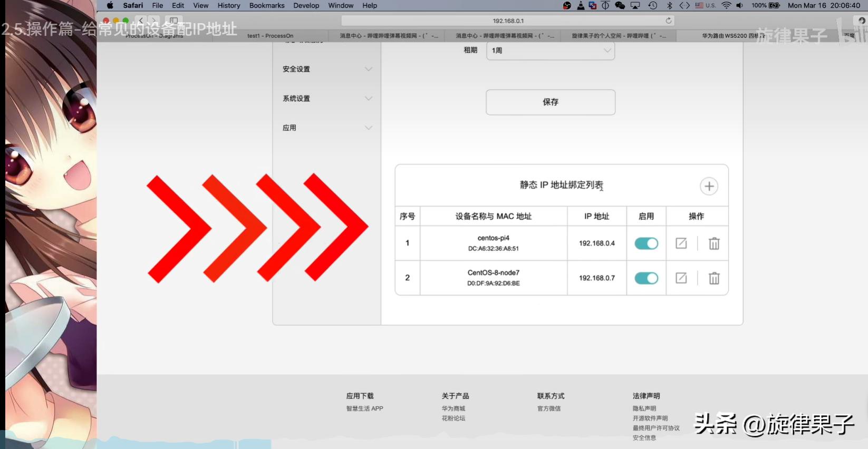Reload the page in Safari
The width and height of the screenshot is (868, 449).
pos(669,21)
